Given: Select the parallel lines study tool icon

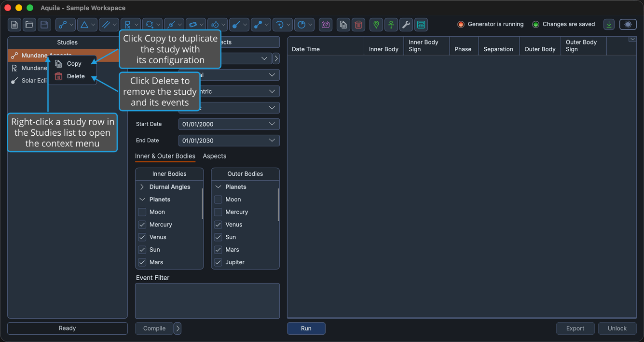Looking at the screenshot, I should coord(106,25).
